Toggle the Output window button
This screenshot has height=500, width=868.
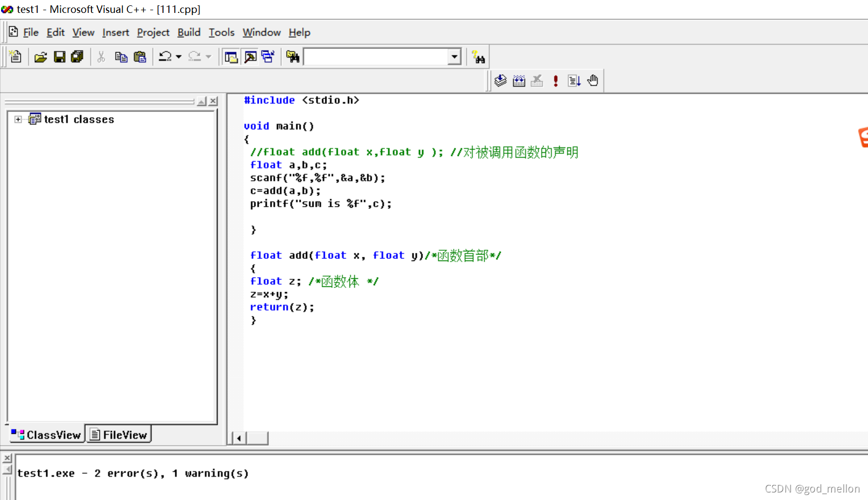click(250, 57)
